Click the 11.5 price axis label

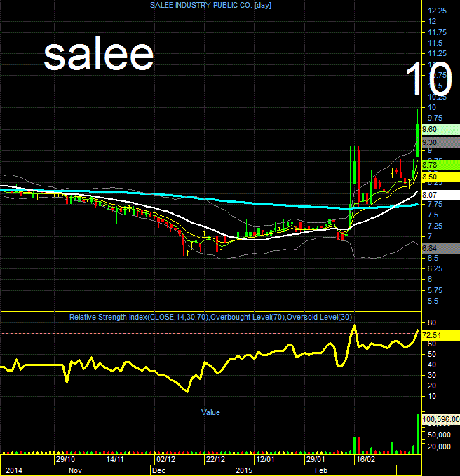click(x=435, y=43)
